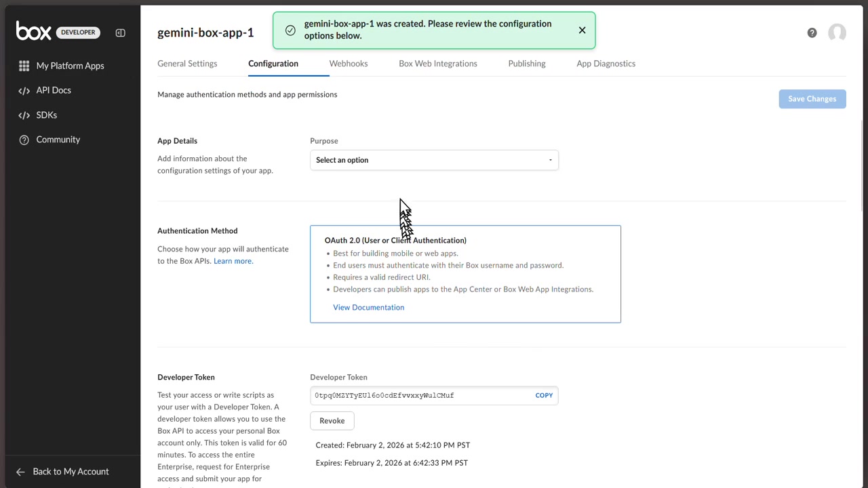Click the API Docs code icon

click(x=24, y=90)
